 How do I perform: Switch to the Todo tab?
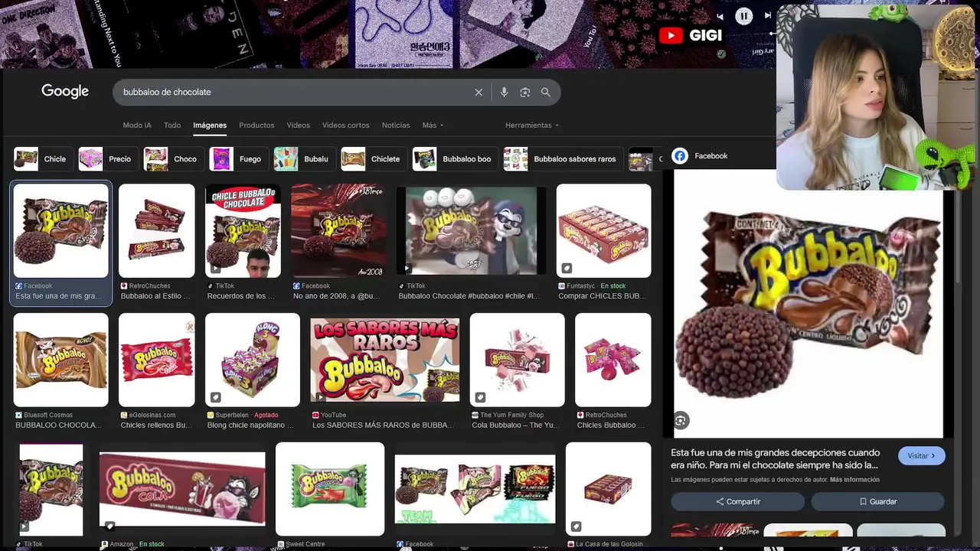(172, 126)
